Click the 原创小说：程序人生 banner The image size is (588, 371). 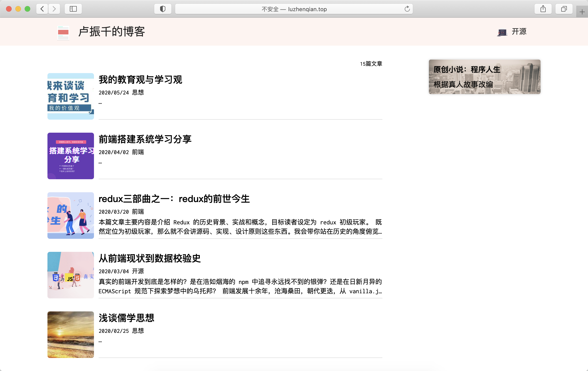[484, 77]
